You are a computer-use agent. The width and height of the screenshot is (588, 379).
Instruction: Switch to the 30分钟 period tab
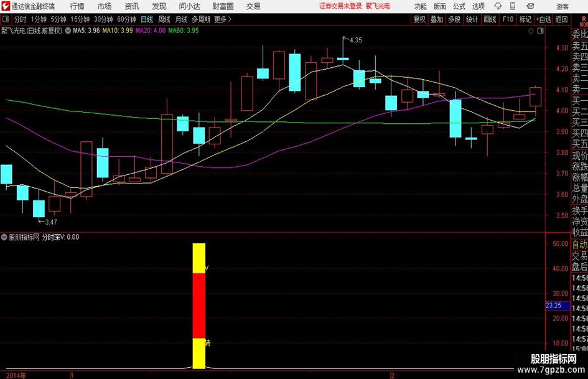point(103,19)
